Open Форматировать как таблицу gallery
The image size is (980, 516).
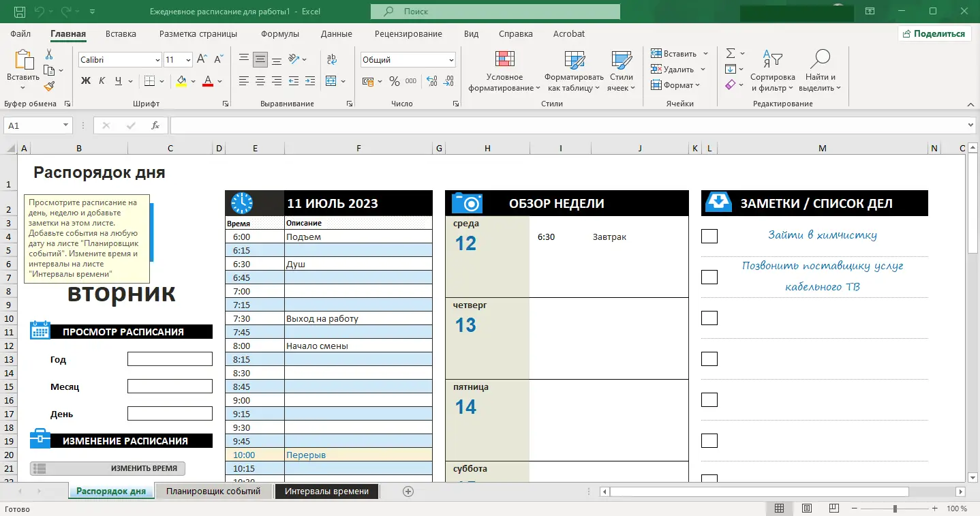click(x=574, y=70)
